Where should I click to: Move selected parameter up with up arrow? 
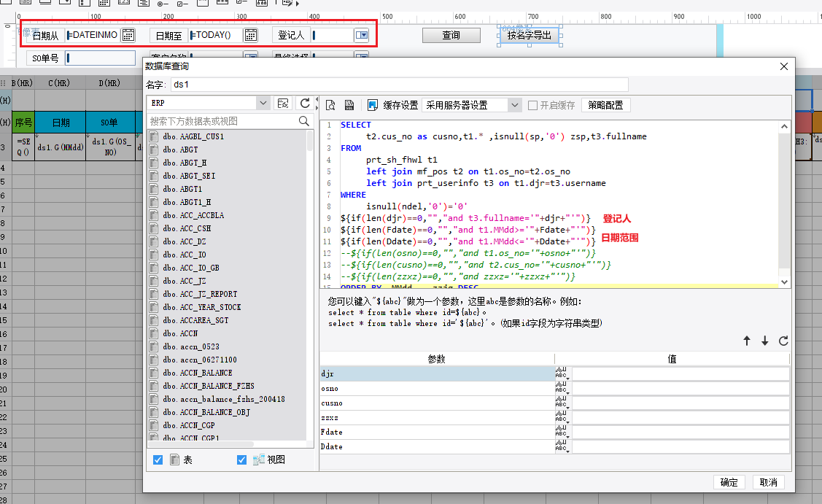[747, 341]
